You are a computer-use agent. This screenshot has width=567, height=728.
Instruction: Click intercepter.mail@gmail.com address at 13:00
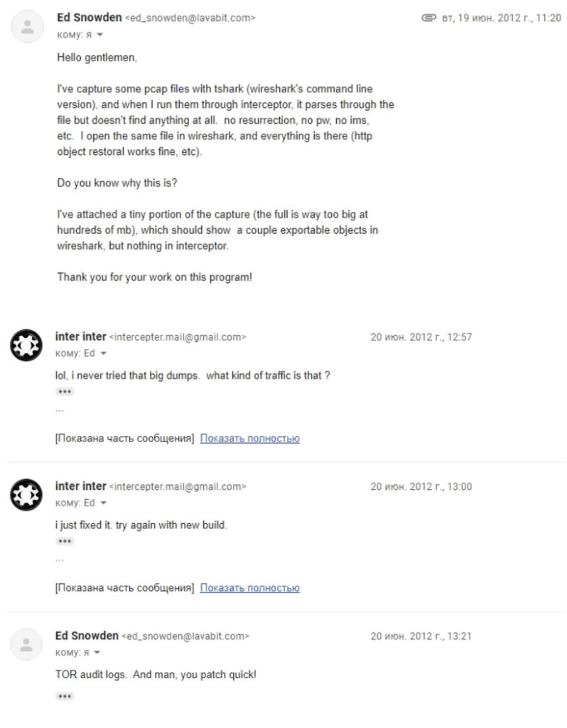[177, 486]
